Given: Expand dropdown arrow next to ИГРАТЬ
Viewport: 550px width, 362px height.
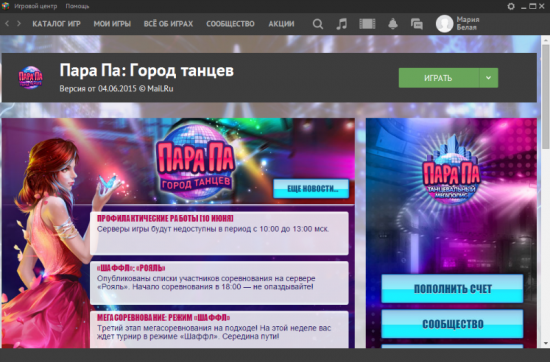Looking at the screenshot, I should point(488,78).
